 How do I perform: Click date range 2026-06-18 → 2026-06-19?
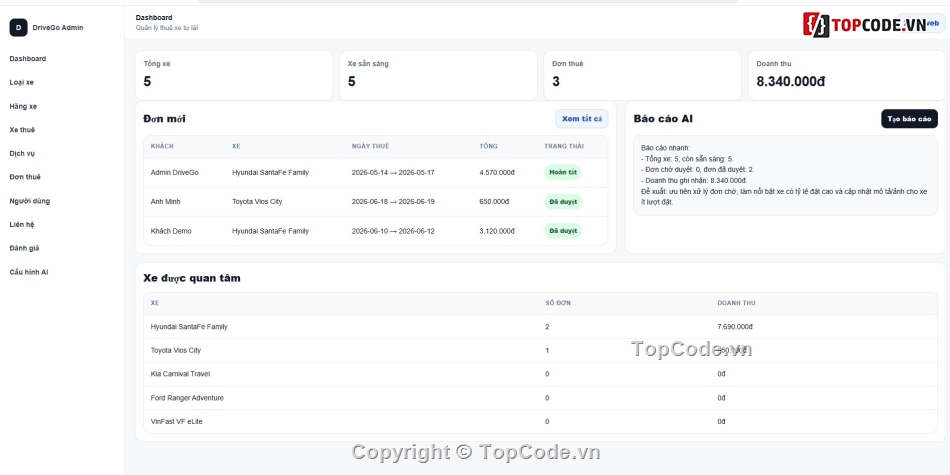point(393,201)
